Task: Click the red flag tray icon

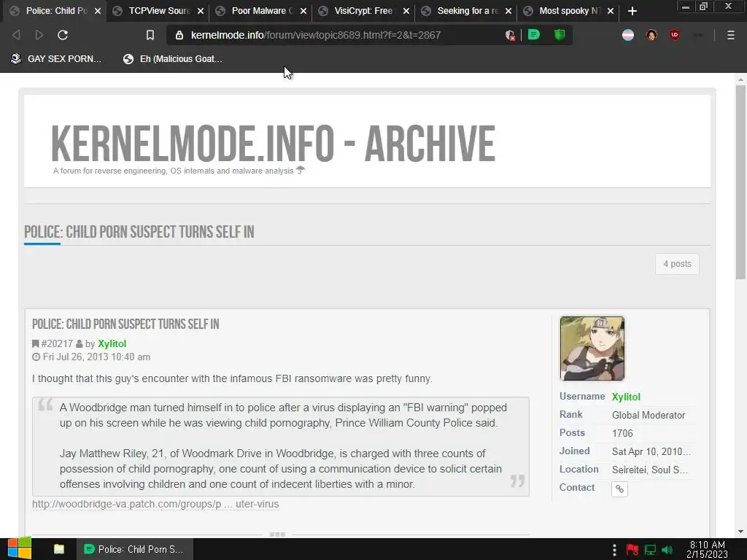Action: tap(632, 550)
